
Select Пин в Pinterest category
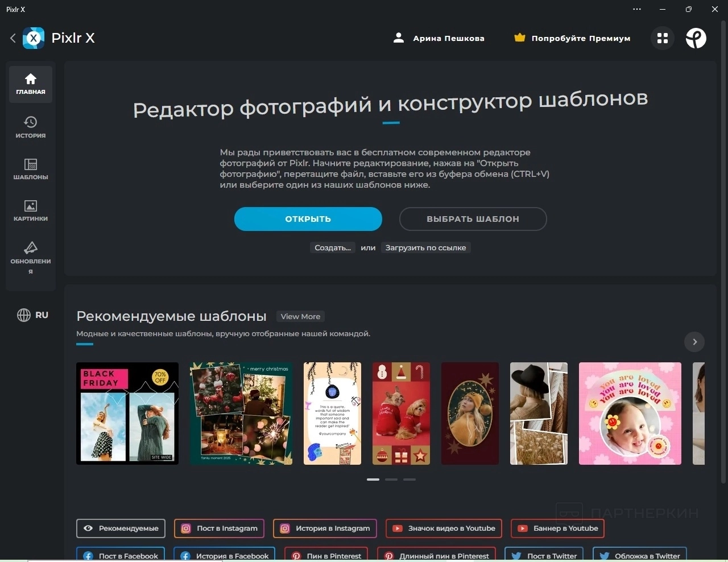click(326, 555)
